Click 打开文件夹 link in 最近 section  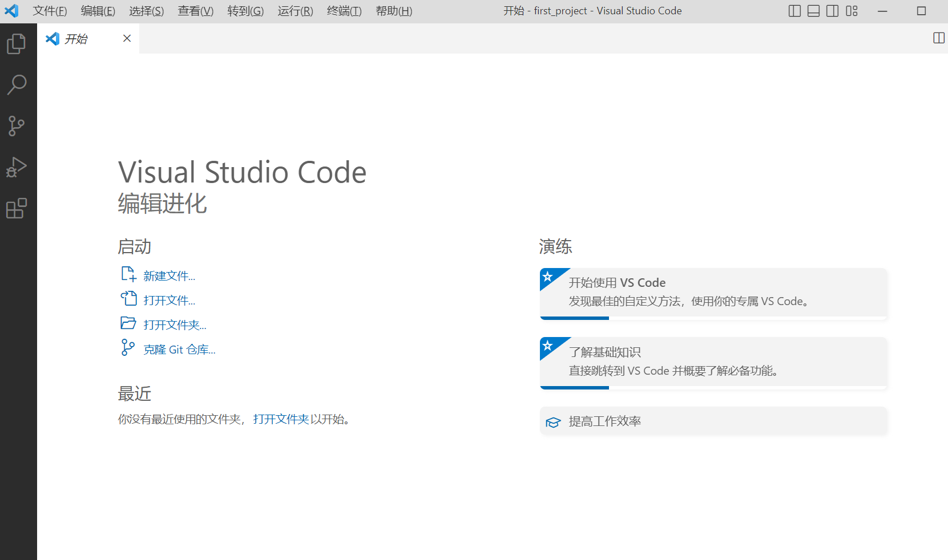point(281,419)
